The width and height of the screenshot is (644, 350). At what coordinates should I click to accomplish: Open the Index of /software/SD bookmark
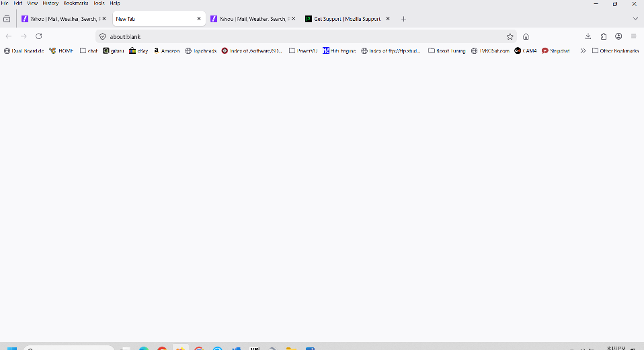click(252, 50)
